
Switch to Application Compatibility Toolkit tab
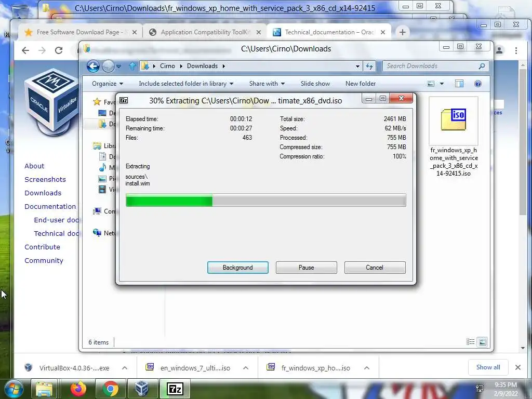205,32
